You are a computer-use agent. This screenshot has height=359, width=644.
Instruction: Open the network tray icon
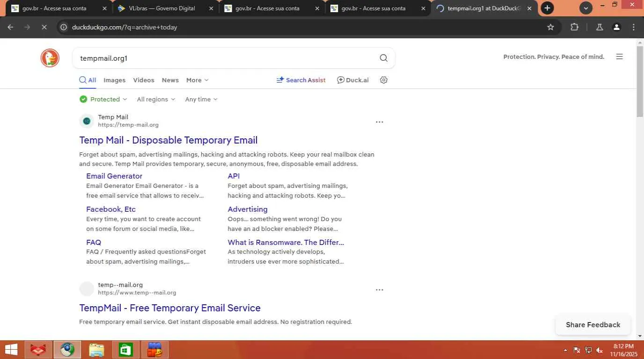click(x=588, y=350)
